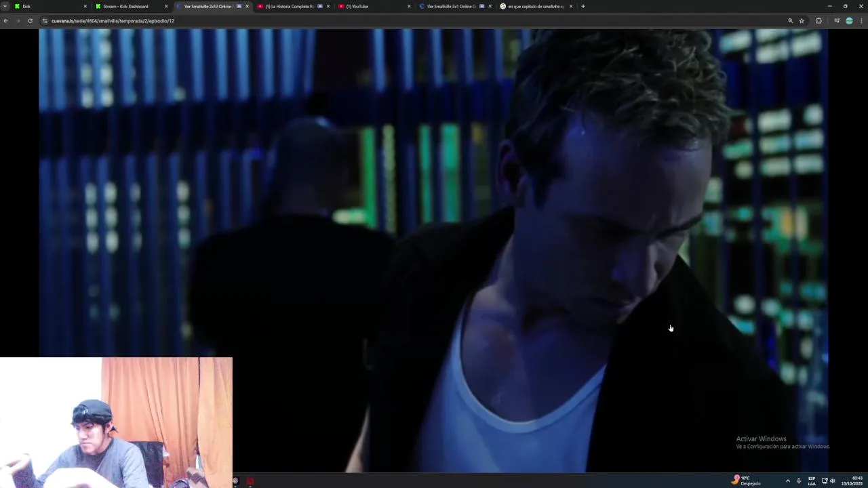The image size is (868, 488).
Task: Click the picture-in-picture icon on Smallville 3x1 tab
Action: point(481,6)
